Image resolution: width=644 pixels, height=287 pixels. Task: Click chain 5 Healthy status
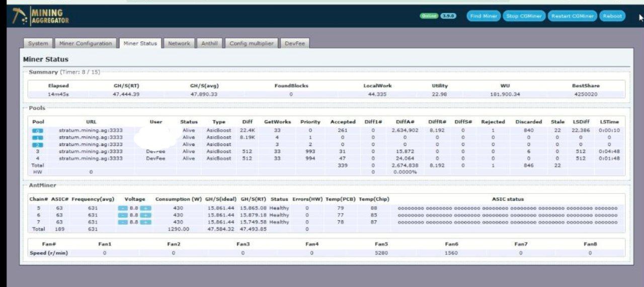(279, 208)
